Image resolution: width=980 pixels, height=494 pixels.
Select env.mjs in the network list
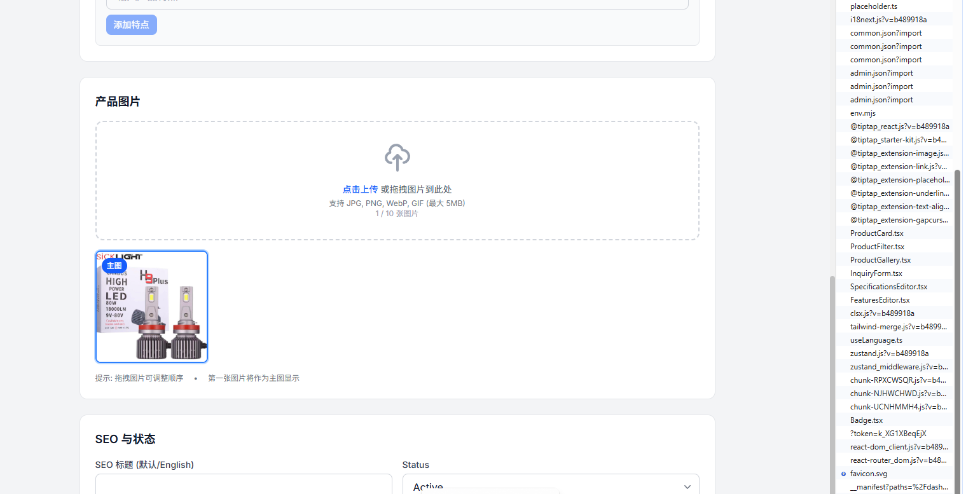pyautogui.click(x=862, y=113)
